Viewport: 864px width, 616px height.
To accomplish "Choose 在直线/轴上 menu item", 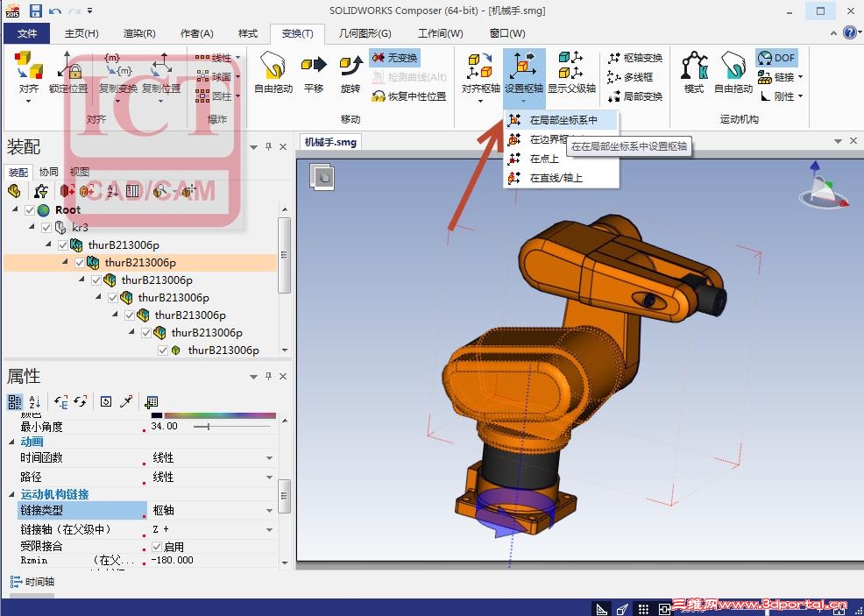I will [561, 178].
